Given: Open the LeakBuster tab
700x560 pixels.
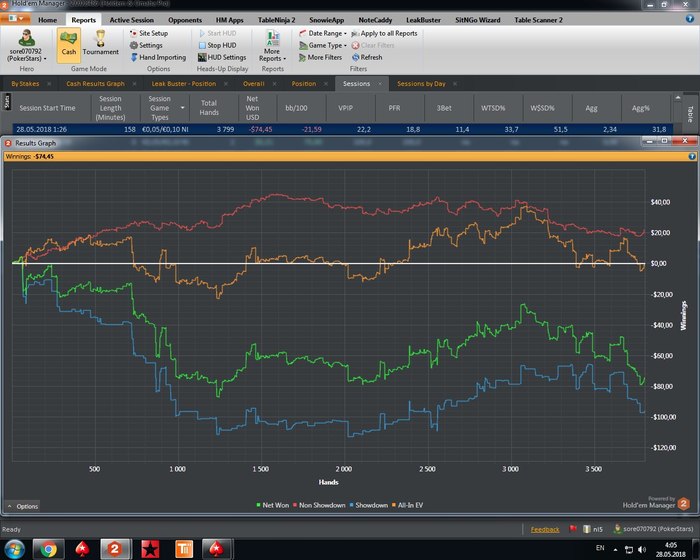Looking at the screenshot, I should coord(423,20).
